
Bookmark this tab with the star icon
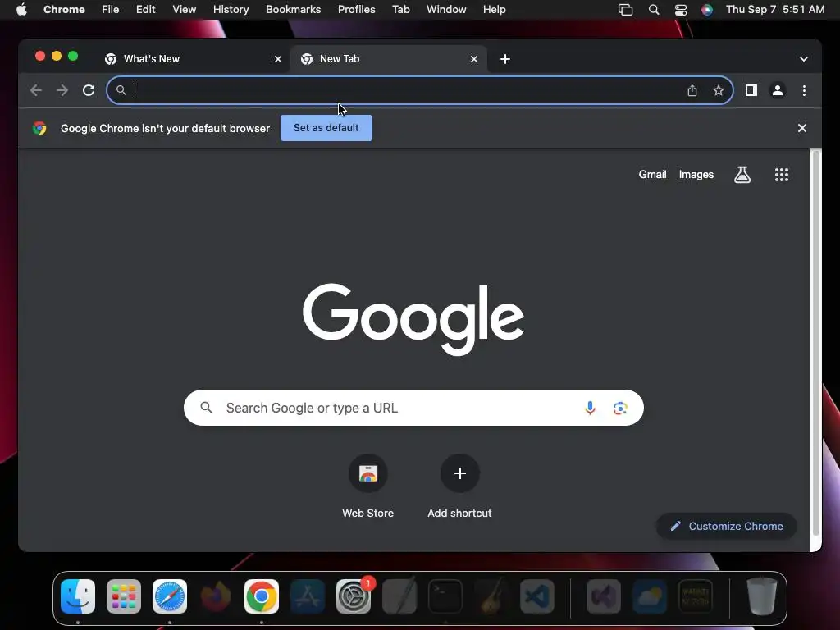click(719, 90)
